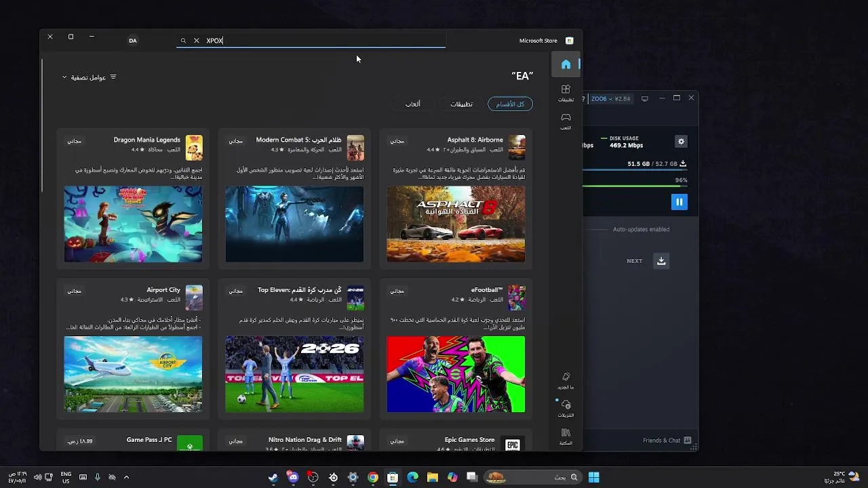Click the volume speaker icon in tray
868x488 pixels.
[38, 477]
